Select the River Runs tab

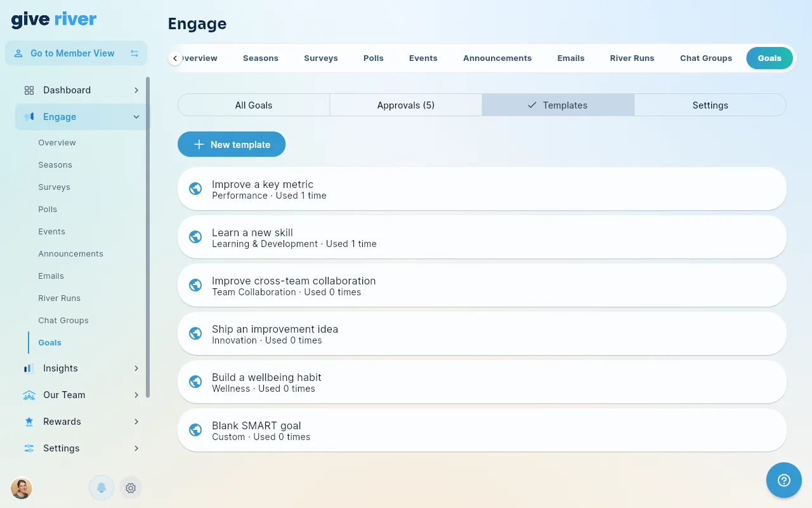pyautogui.click(x=632, y=58)
